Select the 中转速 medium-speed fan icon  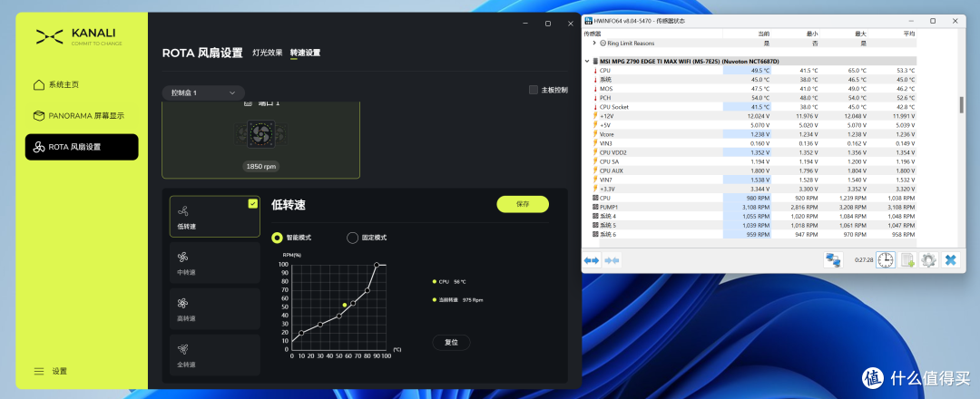pos(182,258)
